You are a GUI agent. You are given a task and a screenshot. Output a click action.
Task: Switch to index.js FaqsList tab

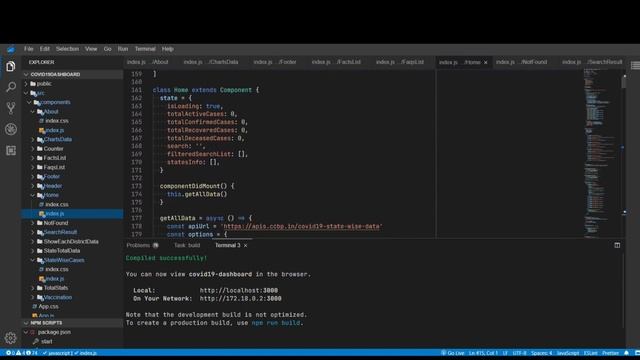click(400, 62)
